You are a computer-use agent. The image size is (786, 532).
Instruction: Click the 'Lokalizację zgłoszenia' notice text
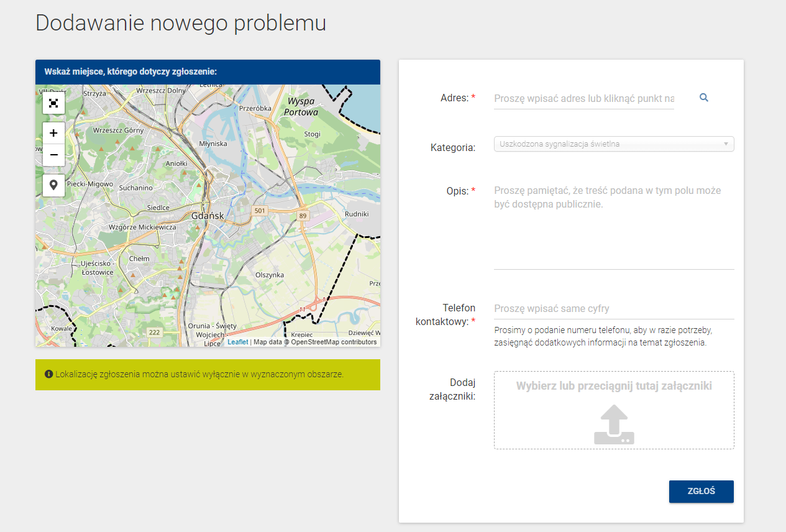pos(199,375)
